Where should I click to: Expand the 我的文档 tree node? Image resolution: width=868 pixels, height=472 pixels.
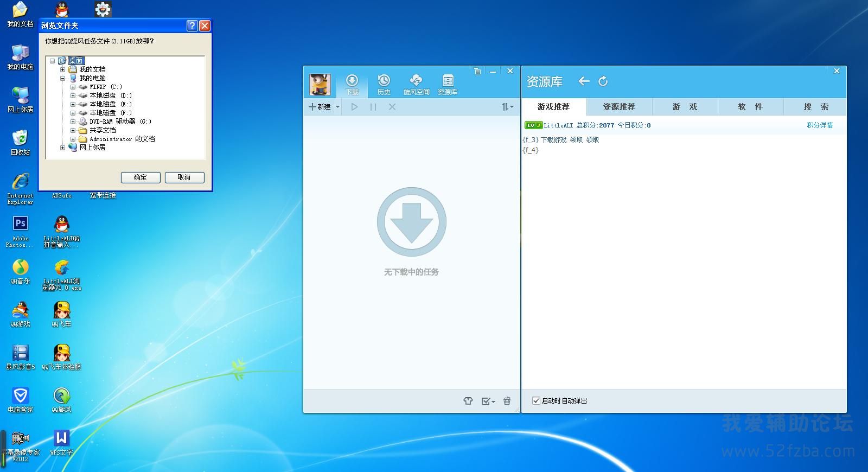click(x=62, y=69)
